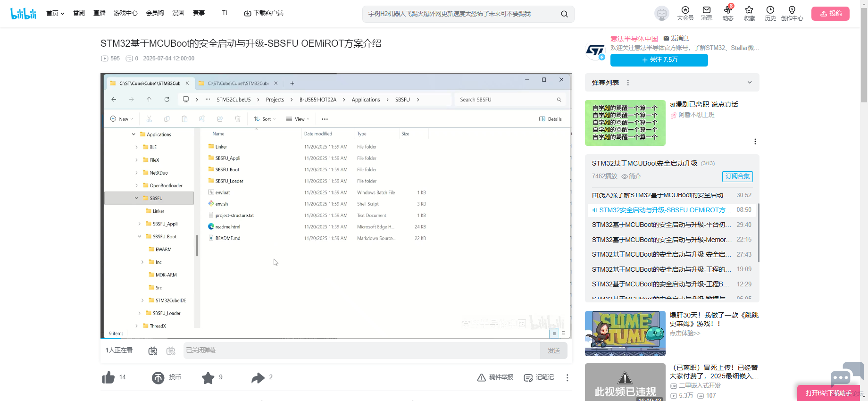The width and height of the screenshot is (868, 401).
Task: Open 记笔记 notes
Action: tap(539, 377)
